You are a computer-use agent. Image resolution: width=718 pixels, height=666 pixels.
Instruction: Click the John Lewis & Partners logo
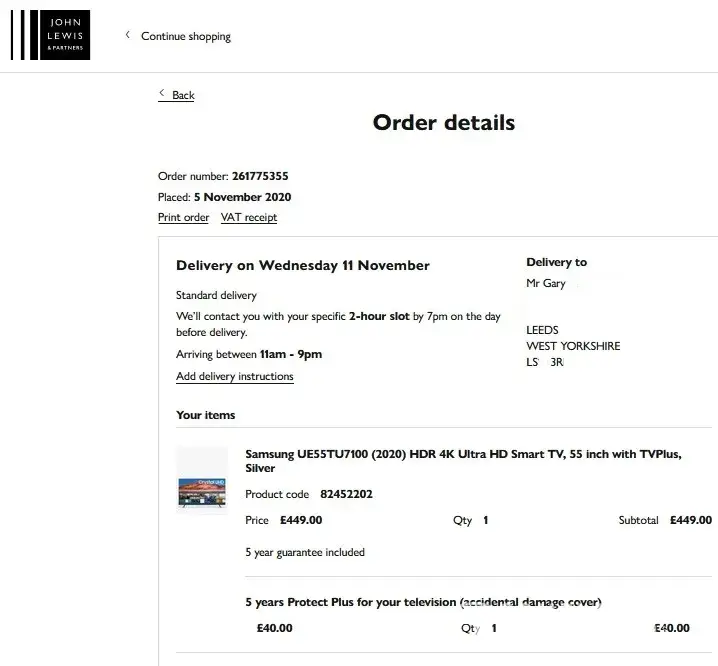(50, 36)
